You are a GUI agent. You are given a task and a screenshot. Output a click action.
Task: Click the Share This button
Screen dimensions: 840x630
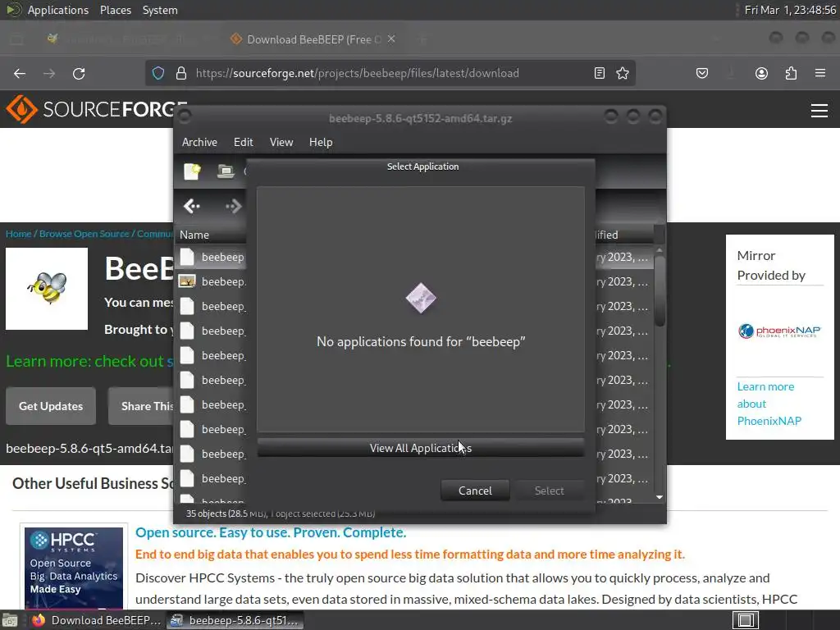point(141,406)
